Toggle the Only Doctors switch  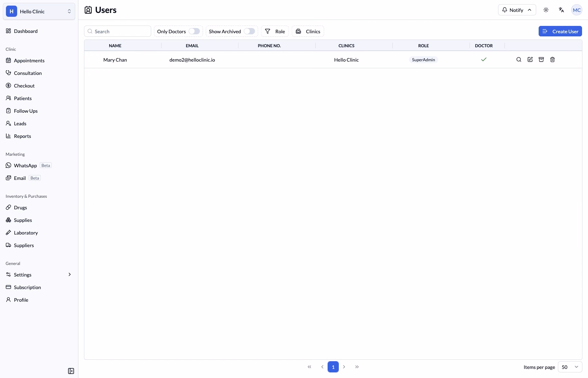click(x=194, y=31)
